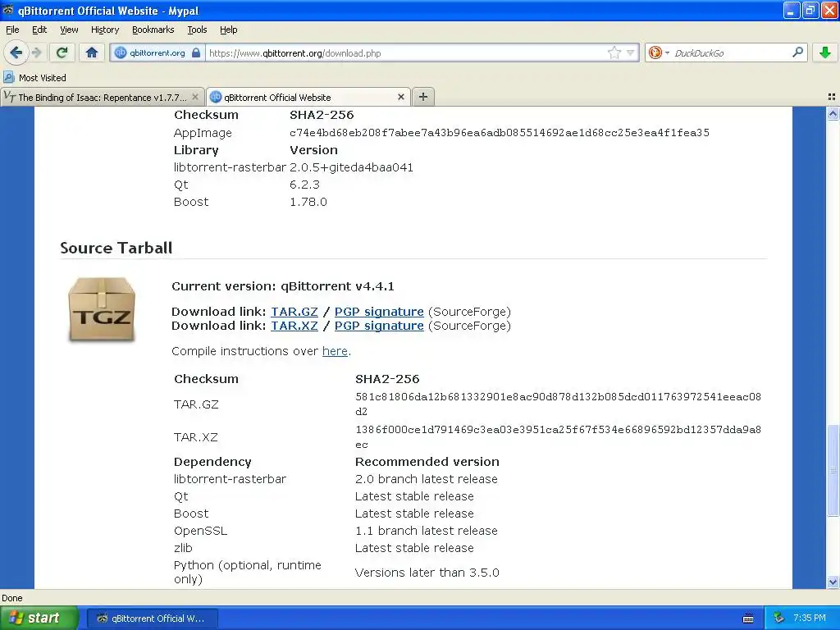Click the Mypal window title bar icon
Screen dimensions: 840x630
pyautogui.click(x=8, y=10)
